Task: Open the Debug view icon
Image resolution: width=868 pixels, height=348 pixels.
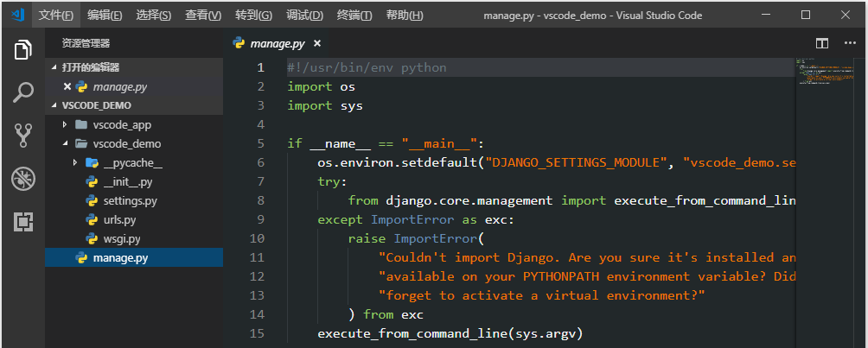Action: coord(22,179)
